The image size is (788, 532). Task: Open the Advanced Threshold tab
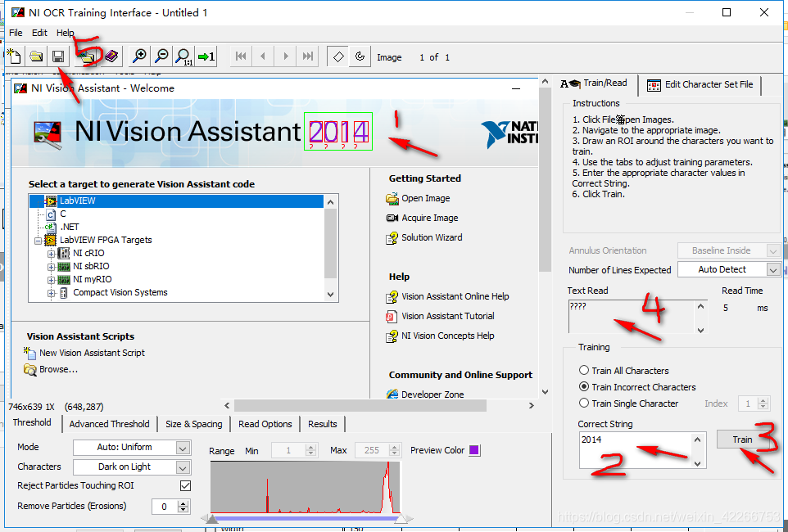(x=109, y=424)
